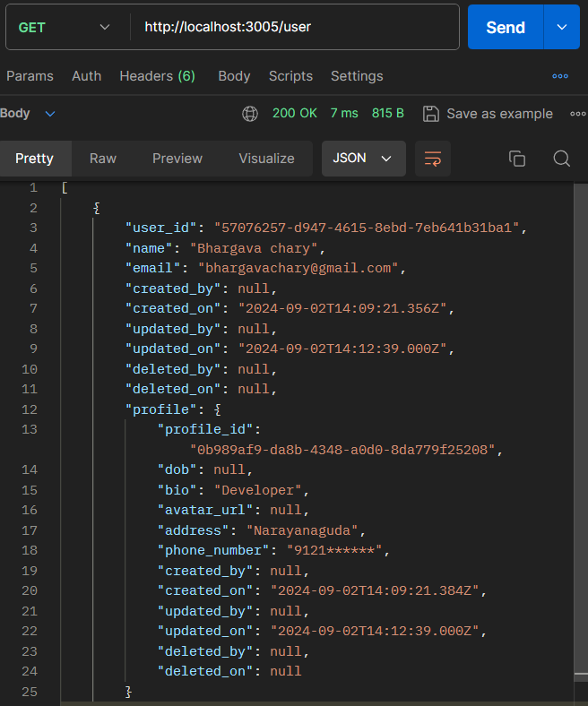588x706 pixels.
Task: Open search in response icon
Action: tap(561, 159)
